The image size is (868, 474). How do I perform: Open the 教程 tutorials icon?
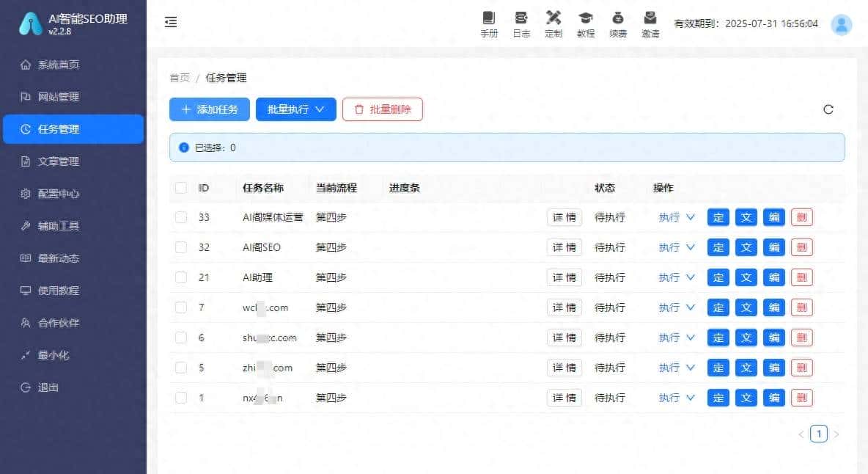coord(586,22)
